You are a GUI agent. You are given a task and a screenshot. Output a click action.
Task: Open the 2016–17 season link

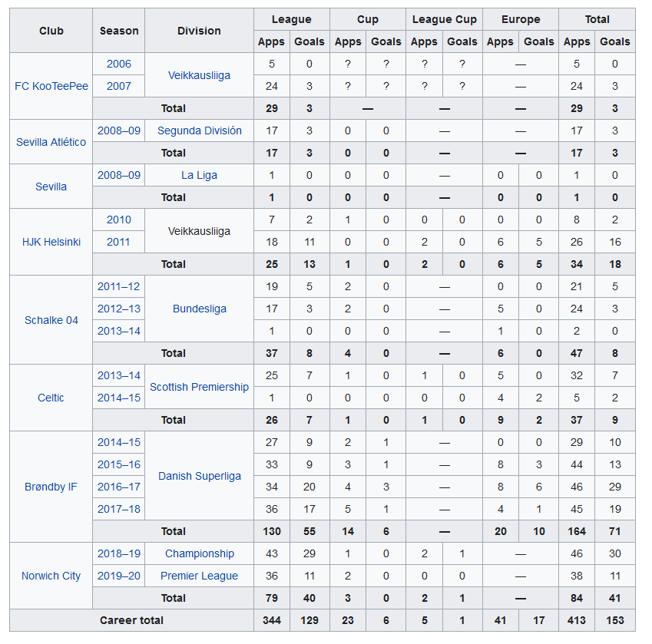[119, 487]
